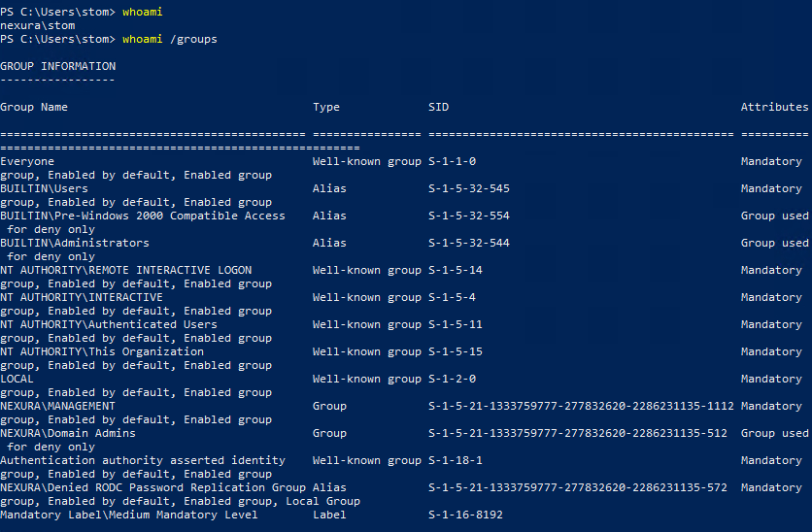Click the SID column header
The height and width of the screenshot is (532, 812).
[438, 107]
